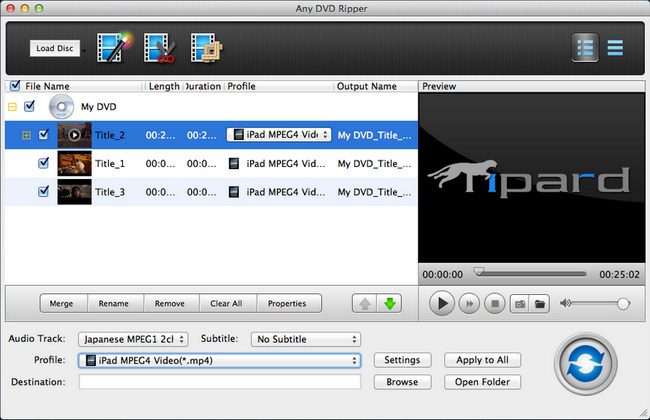
Task: Uncheck the Title_2 checkbox
Action: [44, 135]
